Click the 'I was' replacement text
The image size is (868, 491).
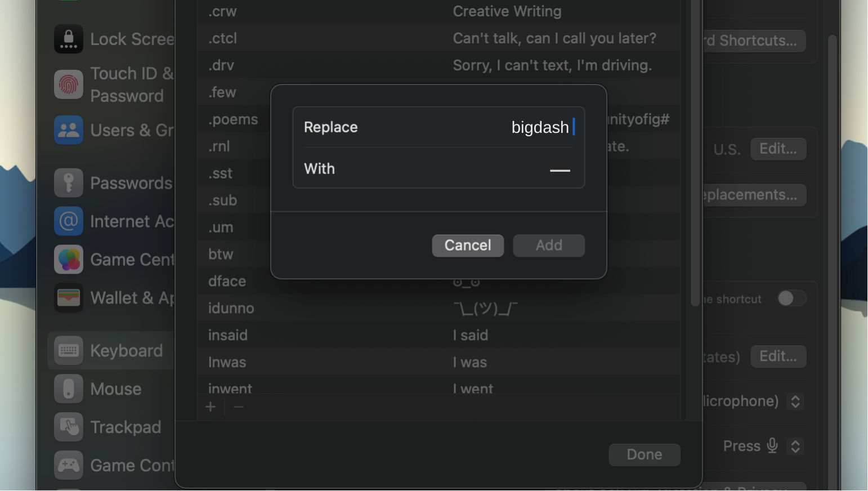tap(470, 363)
